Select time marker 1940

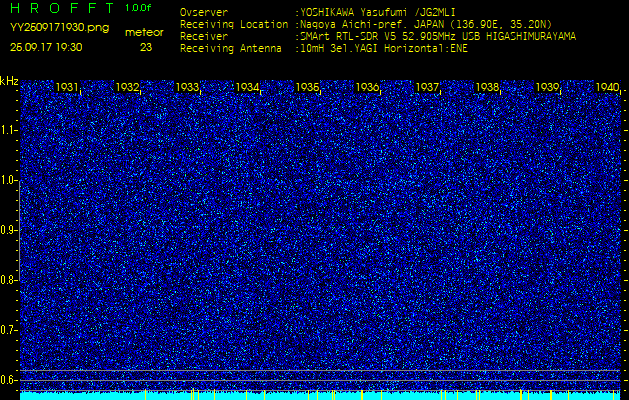tap(607, 87)
